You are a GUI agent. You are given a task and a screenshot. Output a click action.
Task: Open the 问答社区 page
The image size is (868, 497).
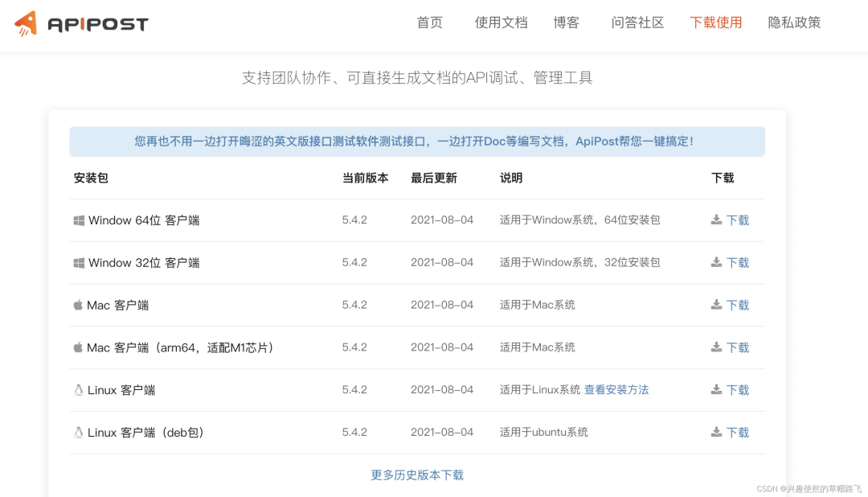click(x=637, y=23)
